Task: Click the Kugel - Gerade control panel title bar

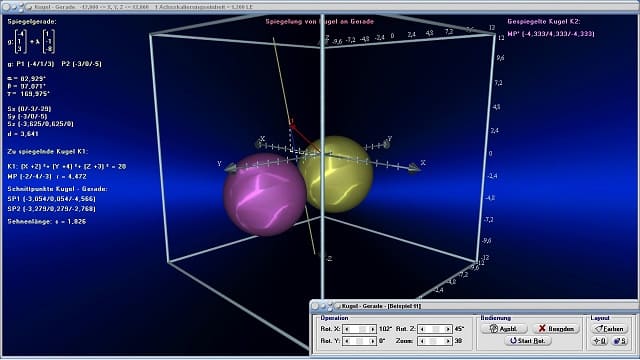Action: pyautogui.click(x=473, y=306)
